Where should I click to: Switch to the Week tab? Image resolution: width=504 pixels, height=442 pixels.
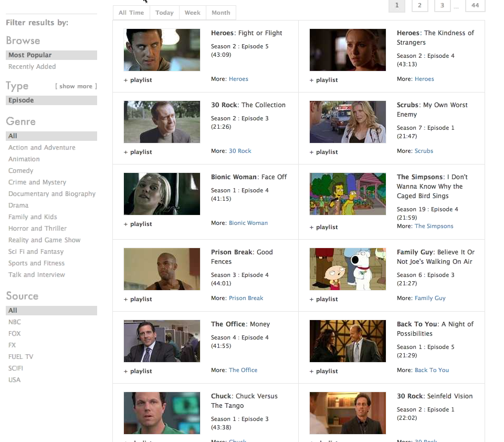(192, 13)
